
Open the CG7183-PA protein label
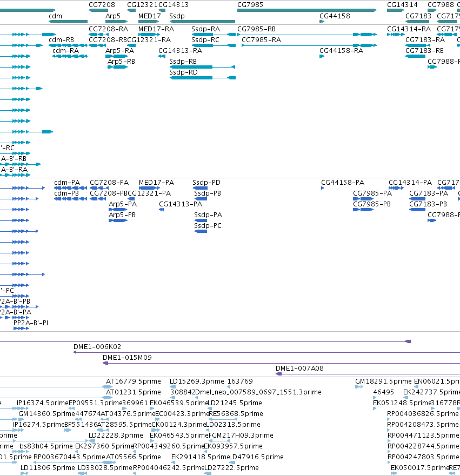pyautogui.click(x=429, y=193)
